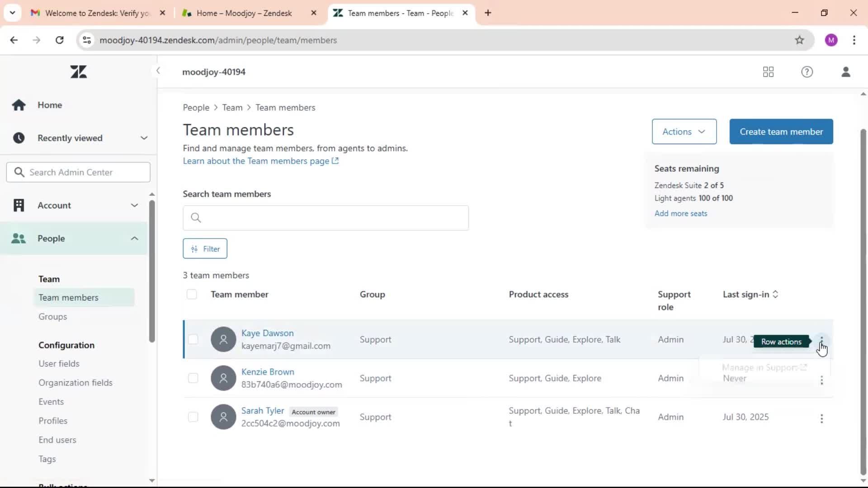Open Kenzie Brown's profile link
Viewport: 868px width, 488px height.
(x=268, y=372)
